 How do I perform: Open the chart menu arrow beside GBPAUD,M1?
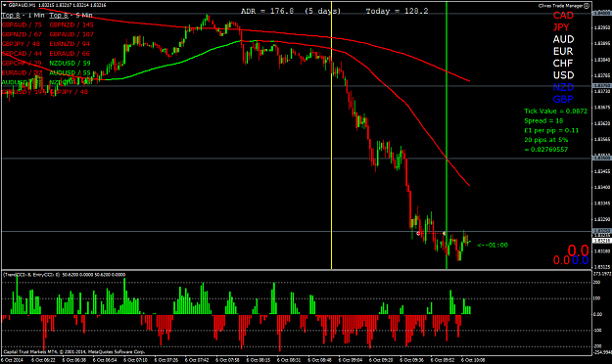click(5, 6)
